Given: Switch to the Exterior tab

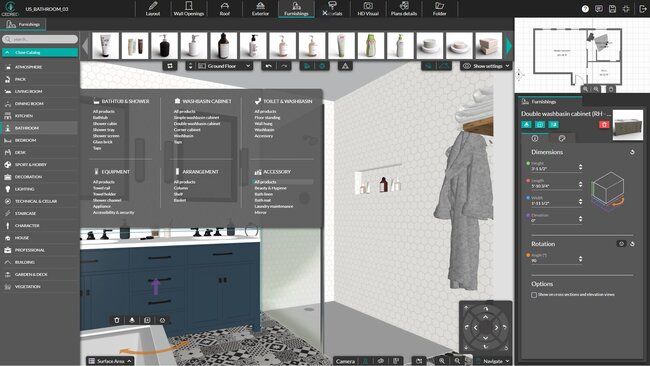Looking at the screenshot, I should (x=260, y=9).
